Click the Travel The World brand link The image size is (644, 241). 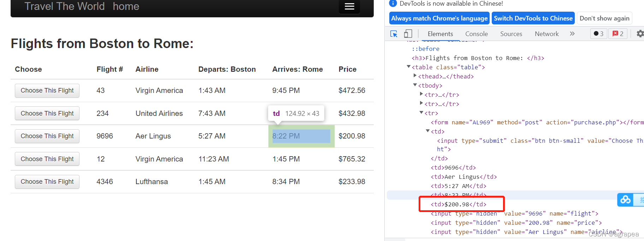[65, 6]
